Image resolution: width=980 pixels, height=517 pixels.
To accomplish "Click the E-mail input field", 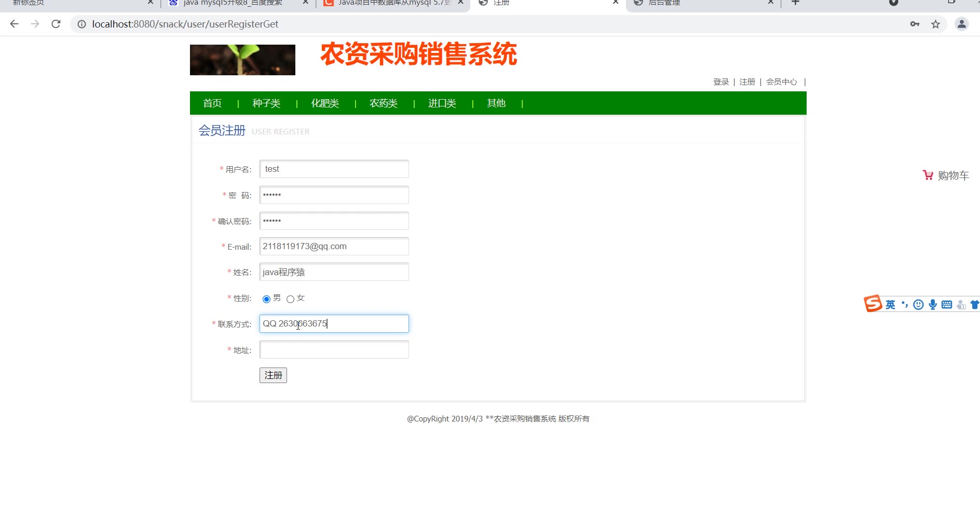I will (334, 247).
